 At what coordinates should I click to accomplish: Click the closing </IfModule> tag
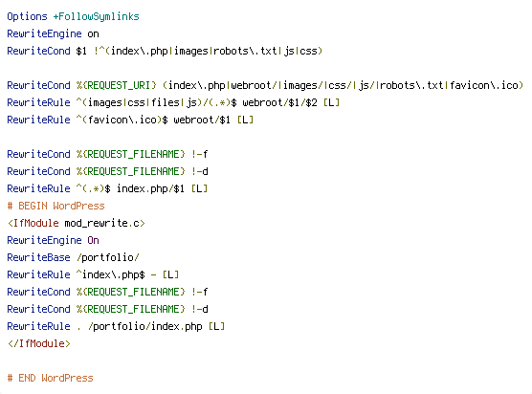(x=38, y=344)
